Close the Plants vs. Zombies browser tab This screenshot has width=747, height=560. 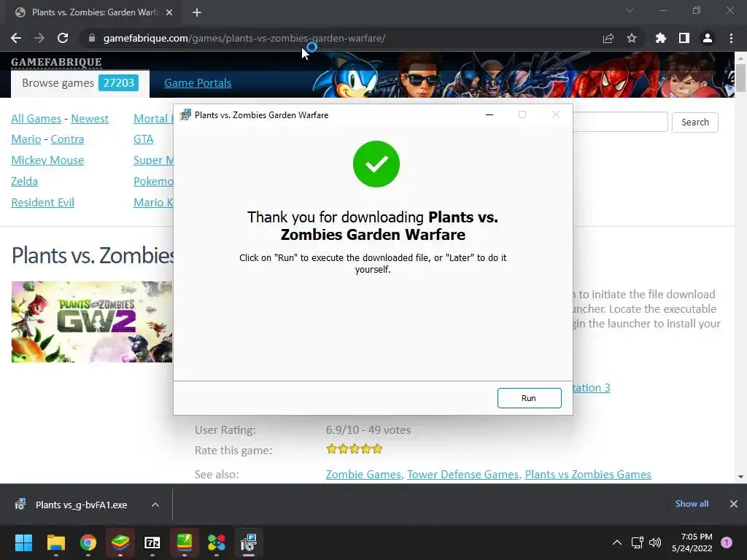pyautogui.click(x=169, y=12)
